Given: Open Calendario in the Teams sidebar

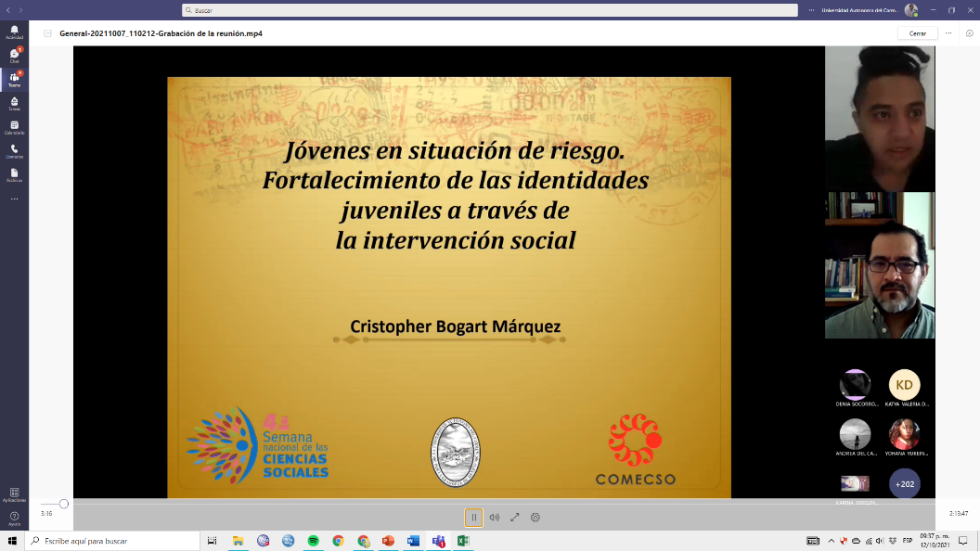Looking at the screenshot, I should pyautogui.click(x=14, y=127).
